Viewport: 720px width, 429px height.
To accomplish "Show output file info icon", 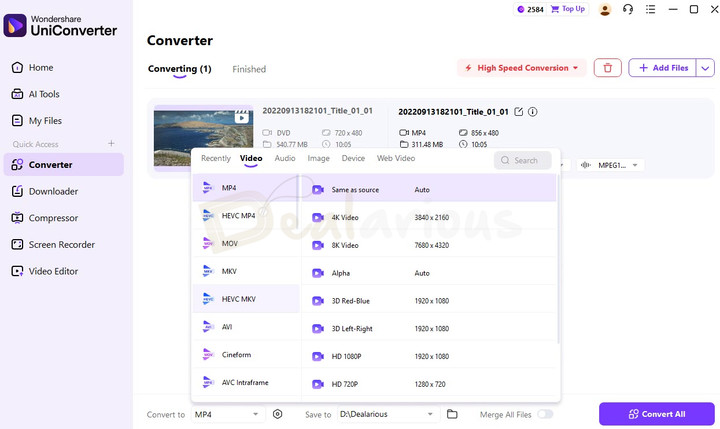I will (x=533, y=112).
